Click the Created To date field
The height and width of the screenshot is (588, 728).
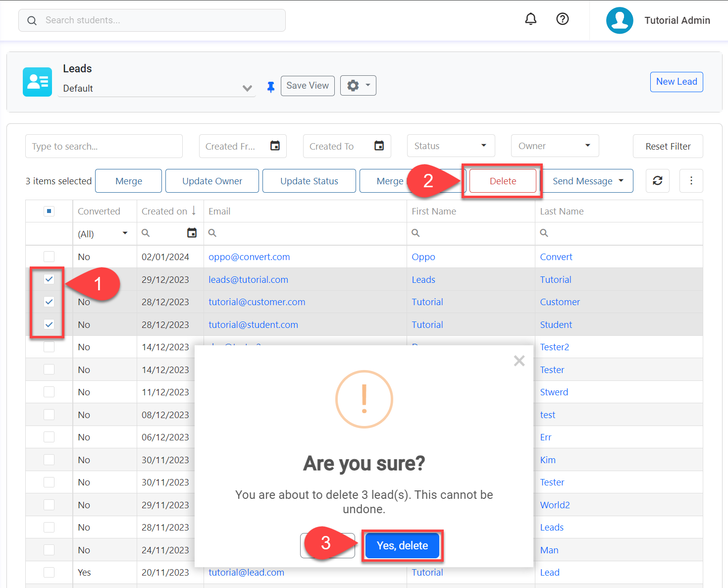[x=347, y=146]
